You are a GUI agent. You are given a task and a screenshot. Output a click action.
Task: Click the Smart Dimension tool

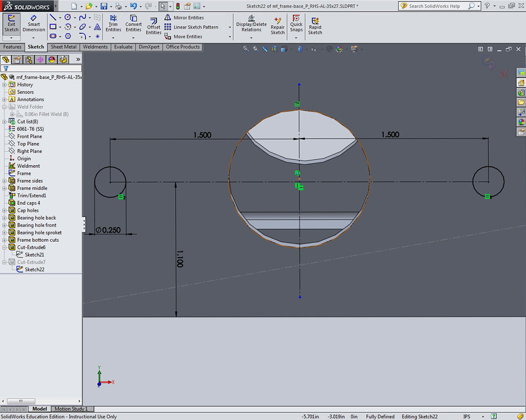(x=34, y=24)
